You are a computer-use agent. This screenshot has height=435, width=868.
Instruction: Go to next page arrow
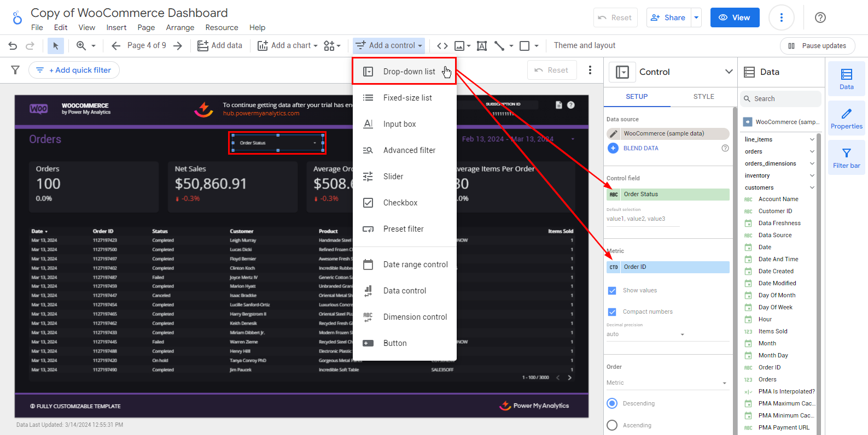click(x=178, y=46)
